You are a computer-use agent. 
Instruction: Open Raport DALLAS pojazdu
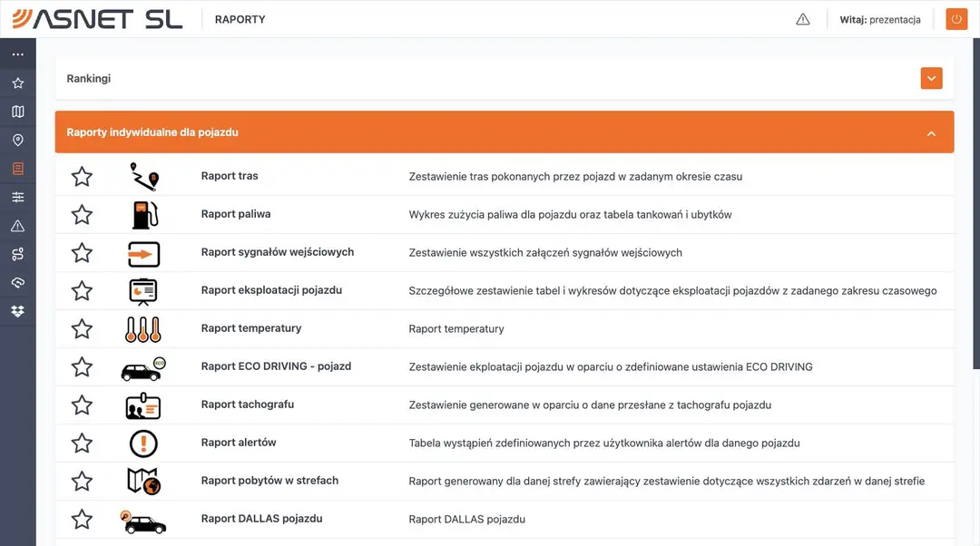pyautogui.click(x=262, y=519)
